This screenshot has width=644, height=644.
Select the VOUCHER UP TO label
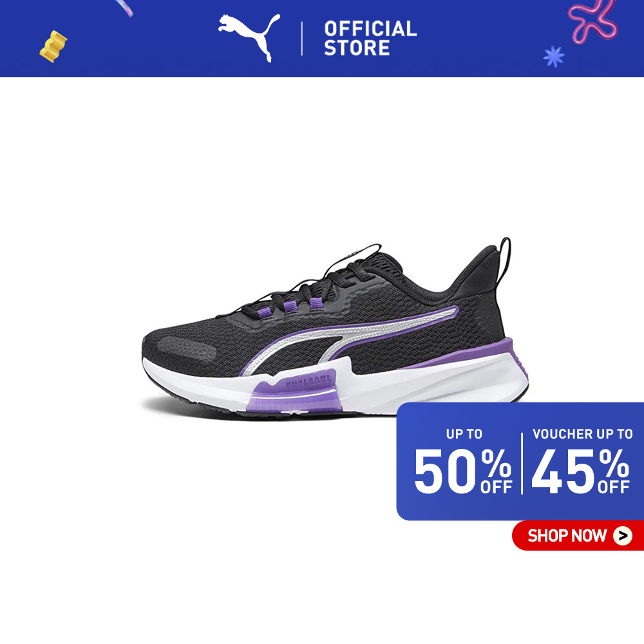pos(582,433)
